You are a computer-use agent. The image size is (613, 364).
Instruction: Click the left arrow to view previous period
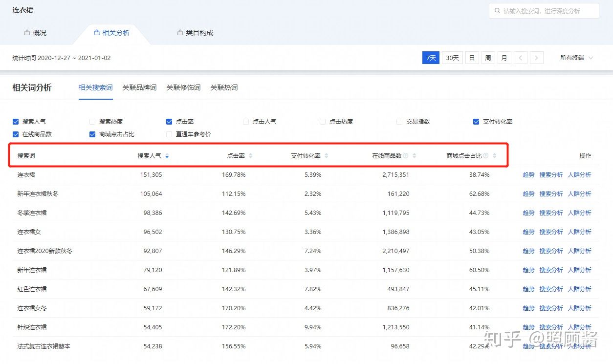point(520,57)
